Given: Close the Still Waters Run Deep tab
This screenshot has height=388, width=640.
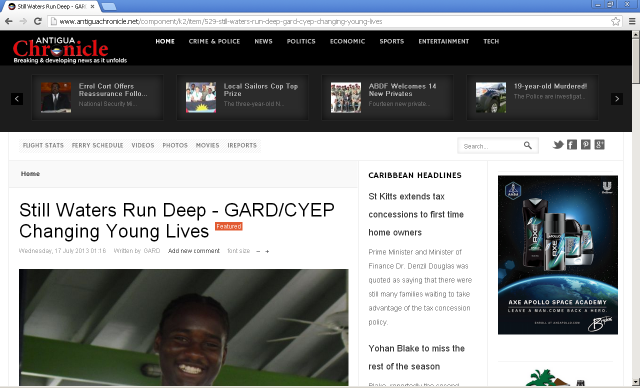Looking at the screenshot, I should click(x=93, y=7).
